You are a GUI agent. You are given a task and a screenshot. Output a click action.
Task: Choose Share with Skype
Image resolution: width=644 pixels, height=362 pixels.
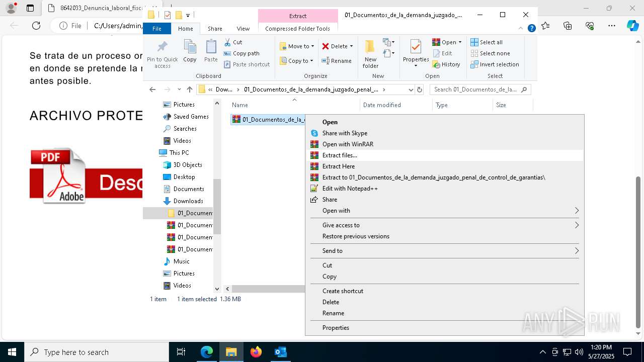tap(444, 133)
